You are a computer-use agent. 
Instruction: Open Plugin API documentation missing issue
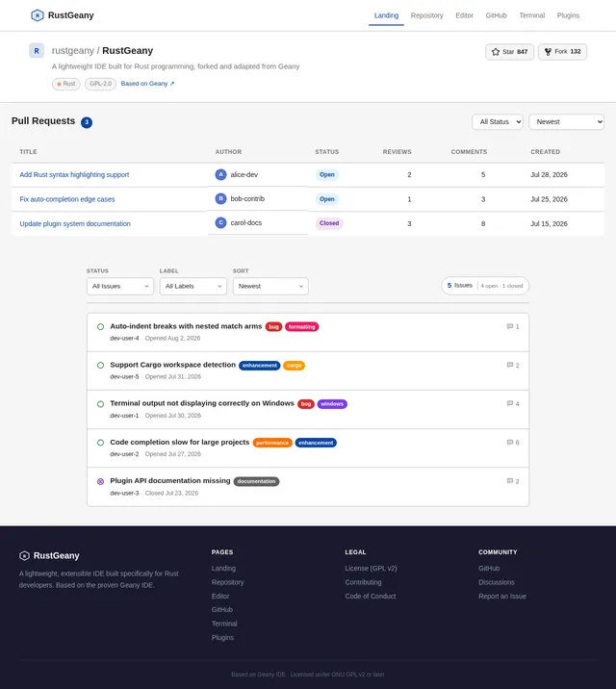[170, 481]
